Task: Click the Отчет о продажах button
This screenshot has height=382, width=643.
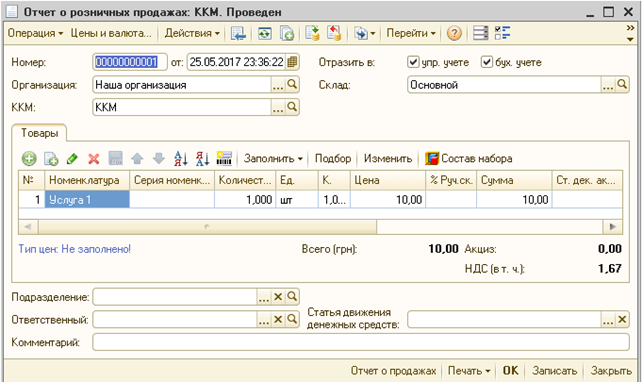Action: tap(393, 371)
